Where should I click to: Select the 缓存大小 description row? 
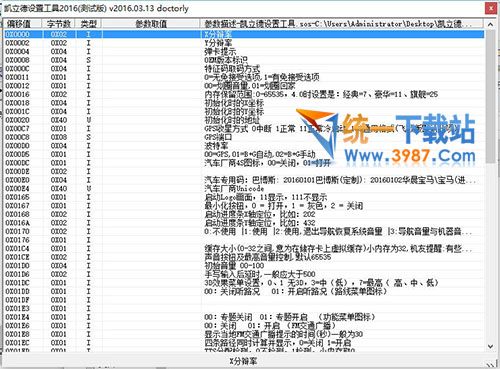pos(244,249)
